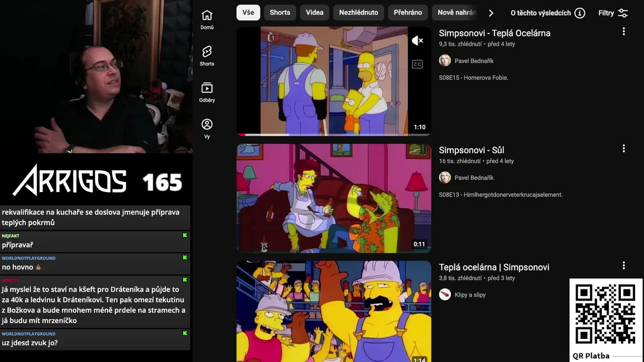The height and width of the screenshot is (362, 644).
Task: Play the Simpsonovi - Sůl video thumbnail
Action: [334, 198]
